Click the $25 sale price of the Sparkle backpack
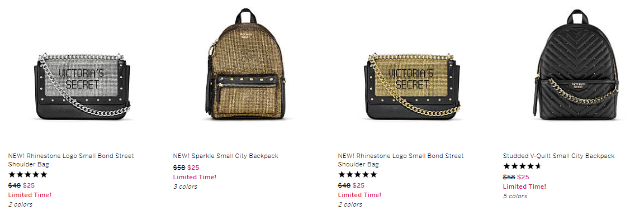Viewport: 644px width, 220px height. point(193,168)
